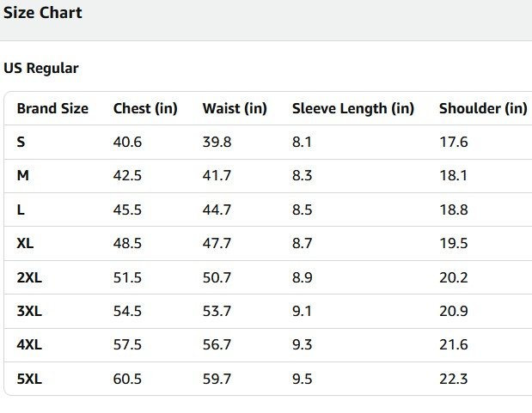Image resolution: width=532 pixels, height=413 pixels.
Task: Click the L size row label
Action: point(21,210)
